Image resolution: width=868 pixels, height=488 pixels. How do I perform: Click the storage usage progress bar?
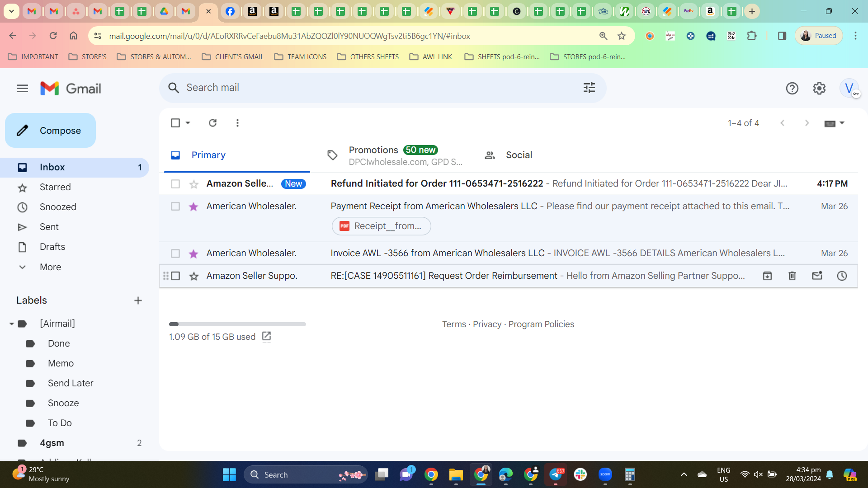pyautogui.click(x=237, y=324)
